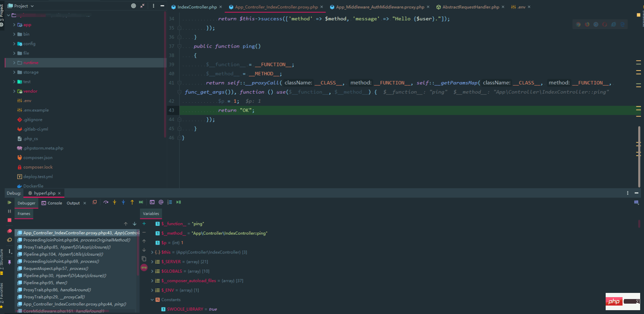Click the View Breakpoints red circles icon
644x314 pixels.
[10, 231]
